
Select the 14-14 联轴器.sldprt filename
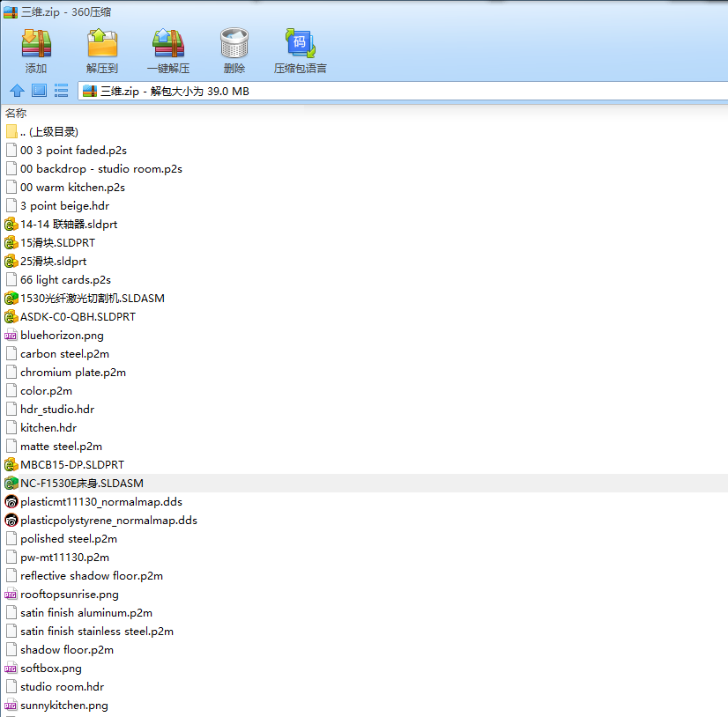click(69, 225)
